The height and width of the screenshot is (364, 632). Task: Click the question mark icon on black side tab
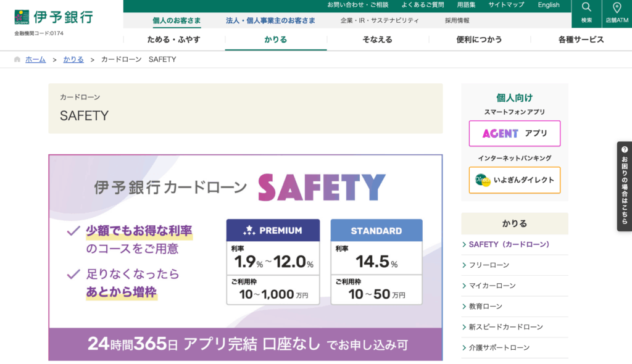point(625,150)
